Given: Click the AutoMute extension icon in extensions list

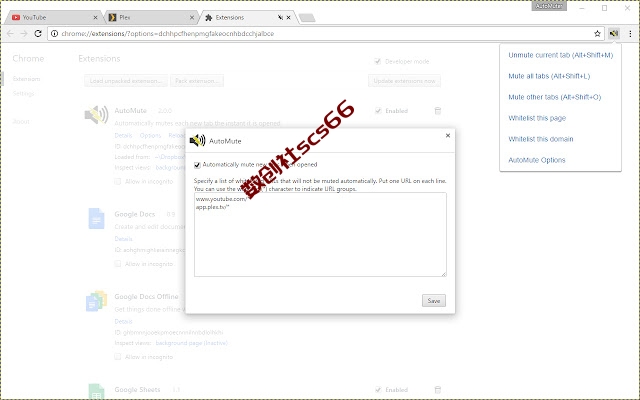Looking at the screenshot, I should pos(96,115).
